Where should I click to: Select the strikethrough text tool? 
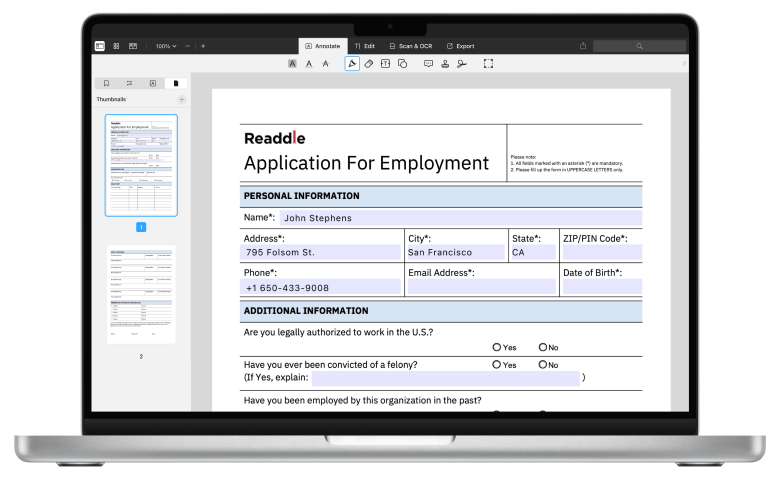click(326, 63)
